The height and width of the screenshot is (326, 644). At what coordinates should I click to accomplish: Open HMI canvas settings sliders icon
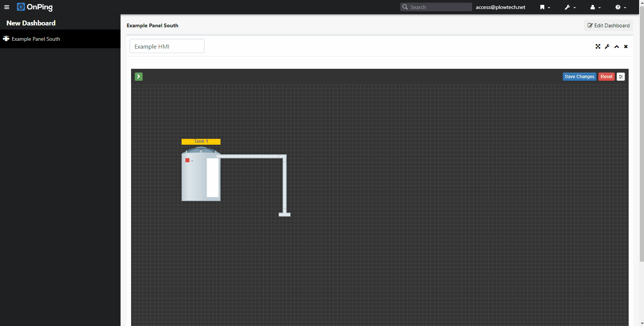tap(620, 77)
